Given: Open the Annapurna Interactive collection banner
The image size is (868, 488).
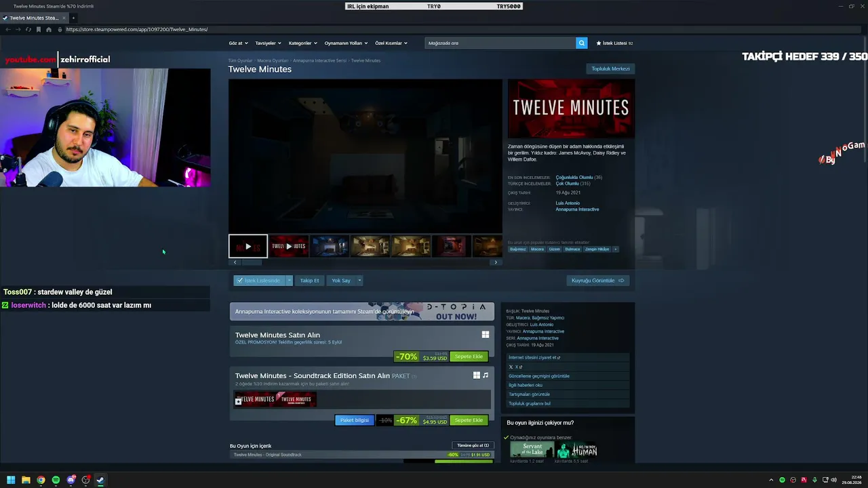Looking at the screenshot, I should [361, 312].
